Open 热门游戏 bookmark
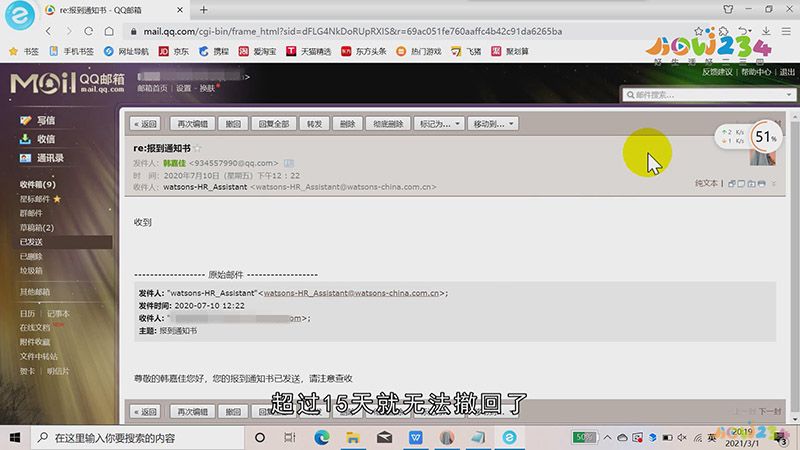Screen dimensions: 800x450 (x=419, y=51)
